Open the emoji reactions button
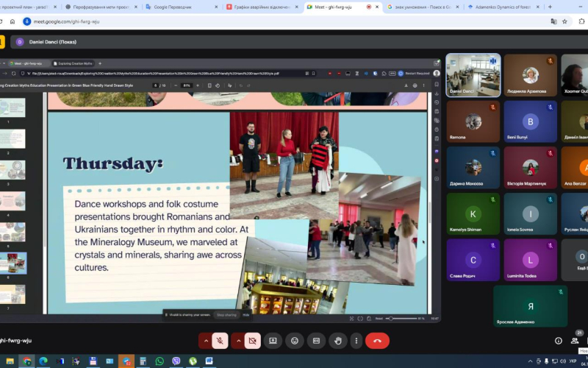The image size is (588, 368). click(295, 341)
